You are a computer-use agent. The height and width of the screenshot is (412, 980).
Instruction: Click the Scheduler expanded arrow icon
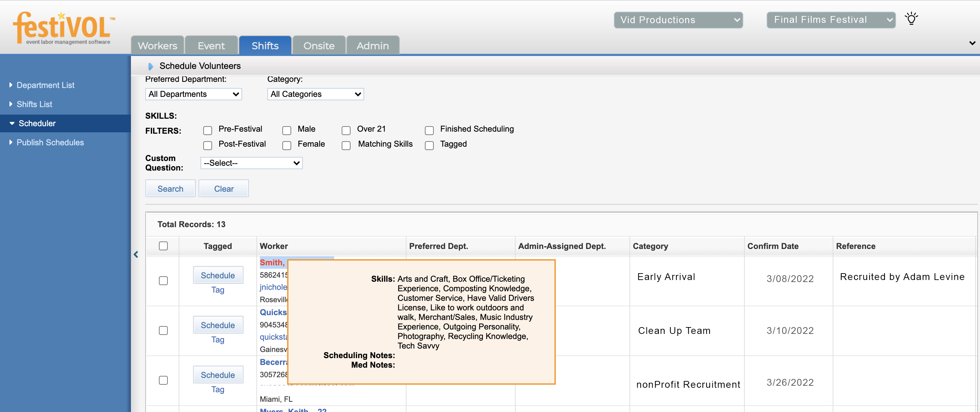pyautogui.click(x=12, y=123)
